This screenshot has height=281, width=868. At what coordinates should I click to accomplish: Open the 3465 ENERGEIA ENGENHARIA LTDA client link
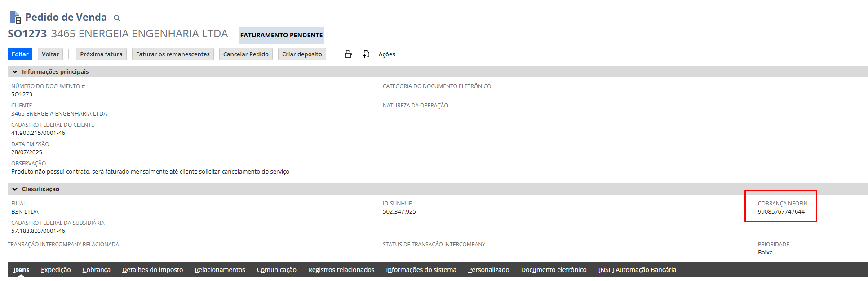[59, 114]
